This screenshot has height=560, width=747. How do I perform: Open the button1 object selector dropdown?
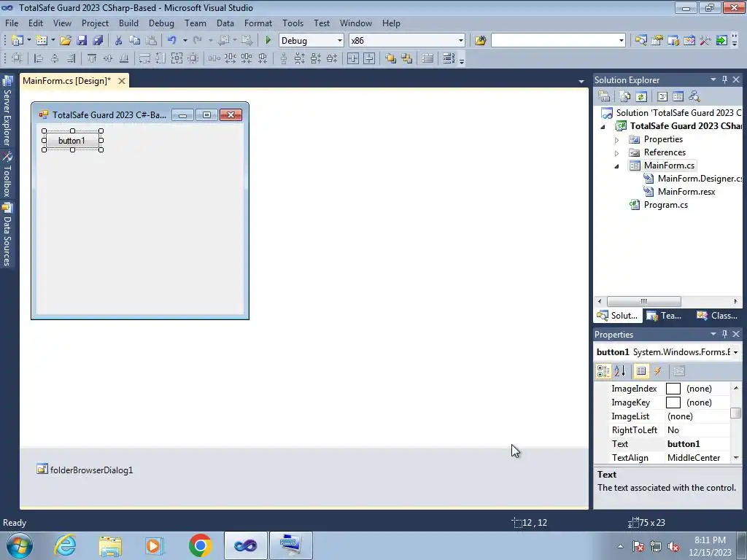(x=736, y=352)
